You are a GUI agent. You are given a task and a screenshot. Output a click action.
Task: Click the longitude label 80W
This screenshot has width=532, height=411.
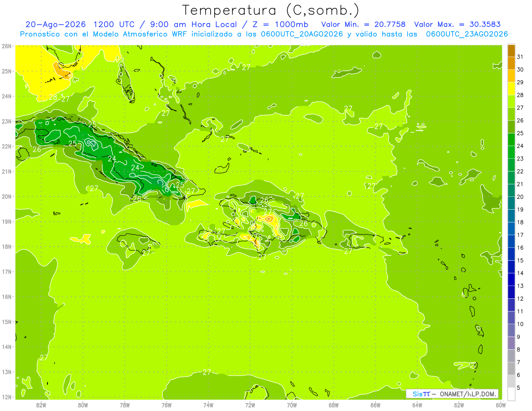click(83, 405)
